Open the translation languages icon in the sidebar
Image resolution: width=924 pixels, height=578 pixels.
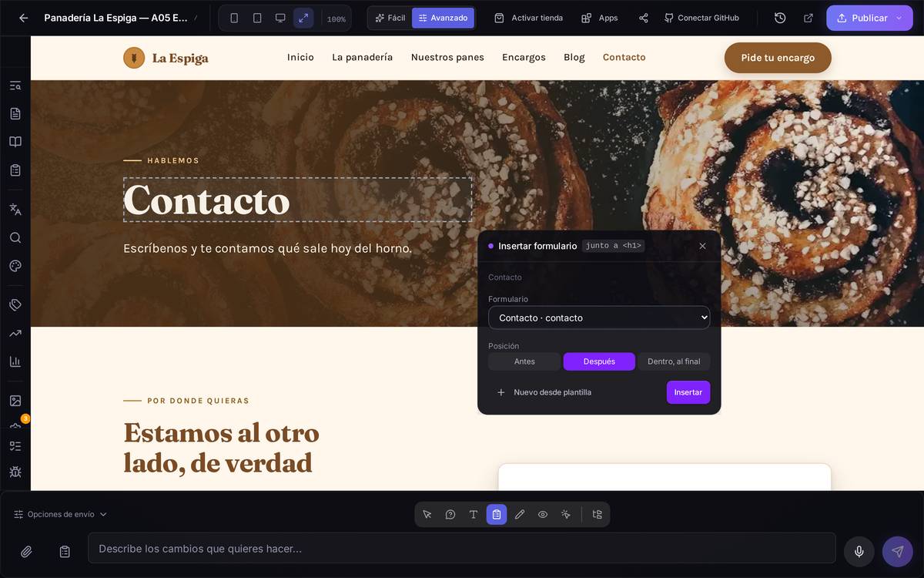(15, 209)
